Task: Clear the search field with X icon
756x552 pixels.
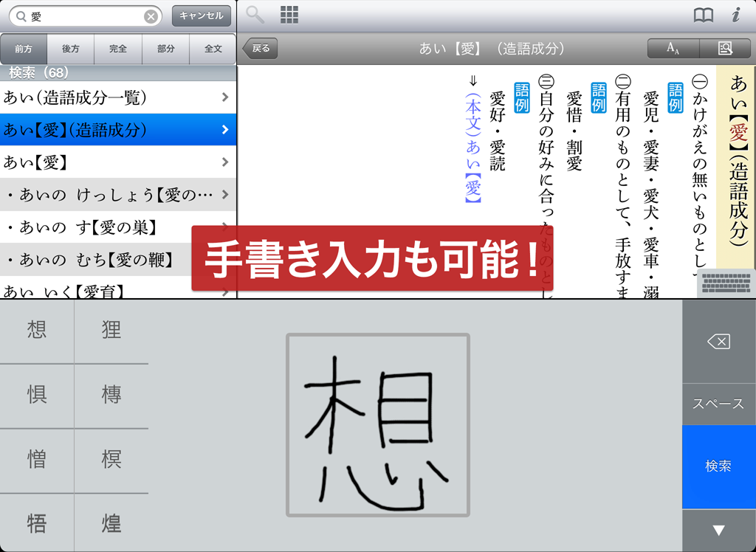Action: (x=151, y=16)
